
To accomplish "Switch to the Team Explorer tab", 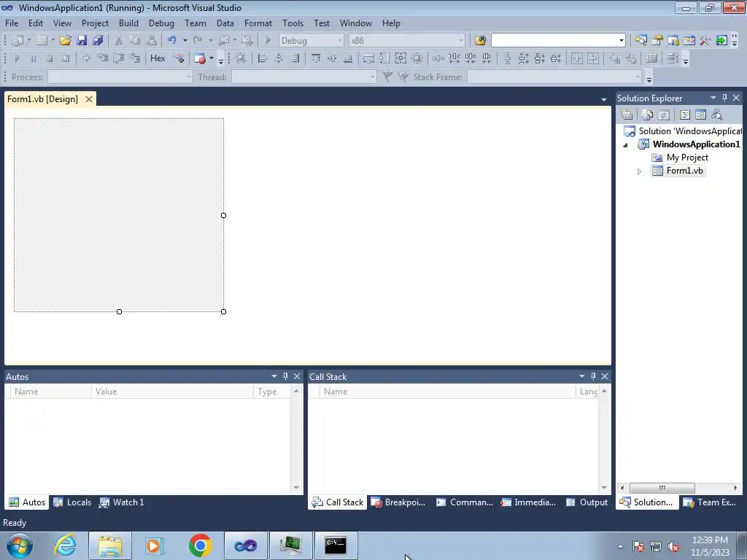I will (711, 502).
